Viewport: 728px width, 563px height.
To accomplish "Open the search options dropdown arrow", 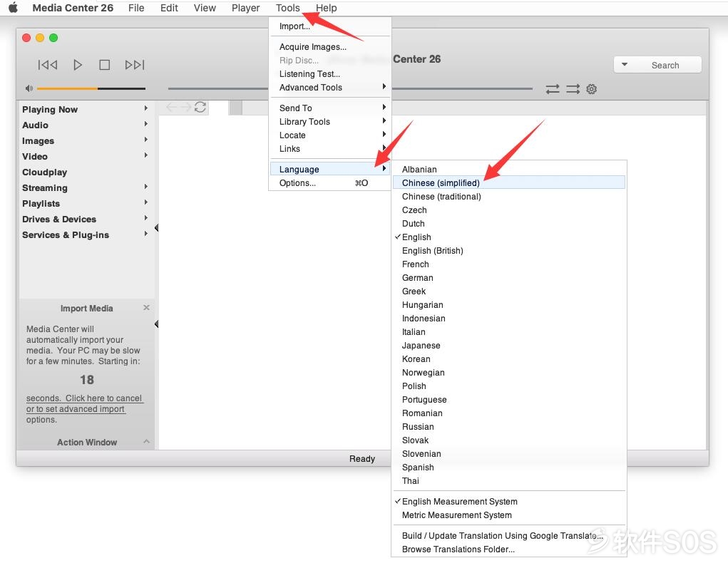I will 625,65.
